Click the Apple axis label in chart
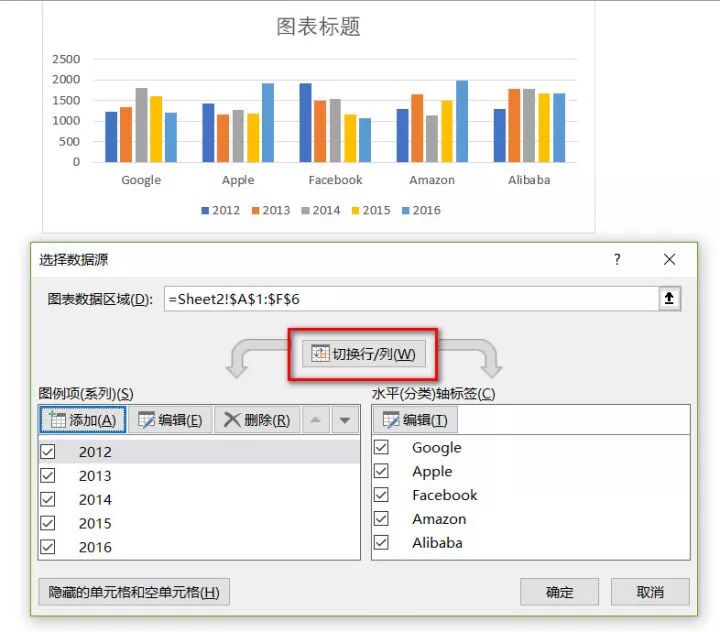 click(x=238, y=180)
